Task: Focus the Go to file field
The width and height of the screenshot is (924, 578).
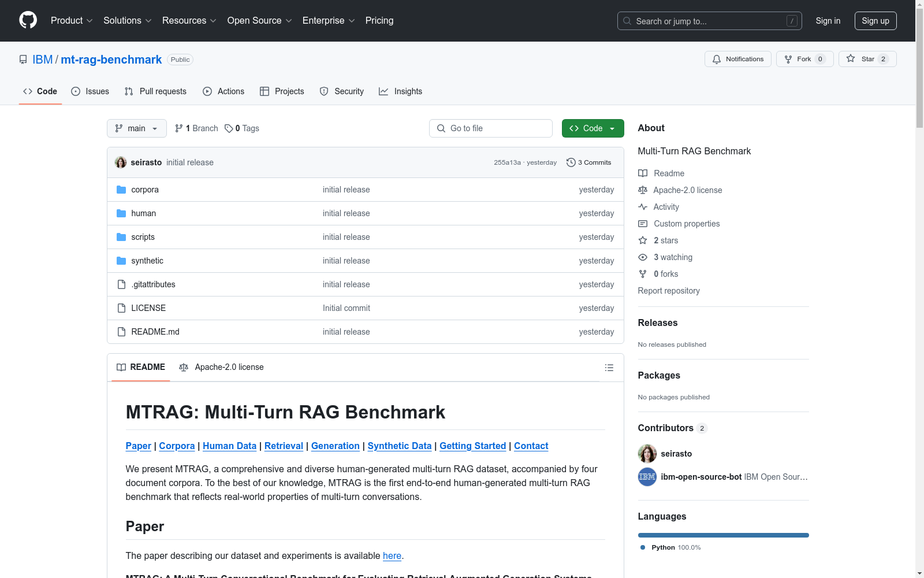Action: 491,128
